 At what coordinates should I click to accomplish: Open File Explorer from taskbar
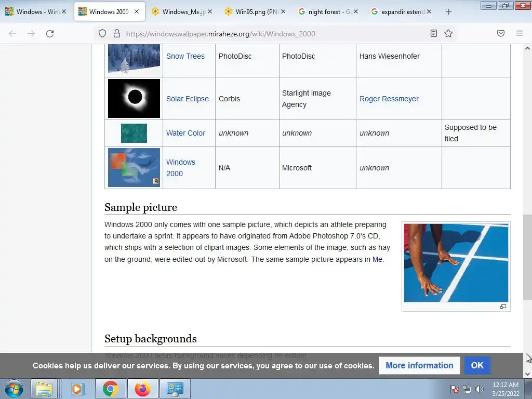(44, 389)
